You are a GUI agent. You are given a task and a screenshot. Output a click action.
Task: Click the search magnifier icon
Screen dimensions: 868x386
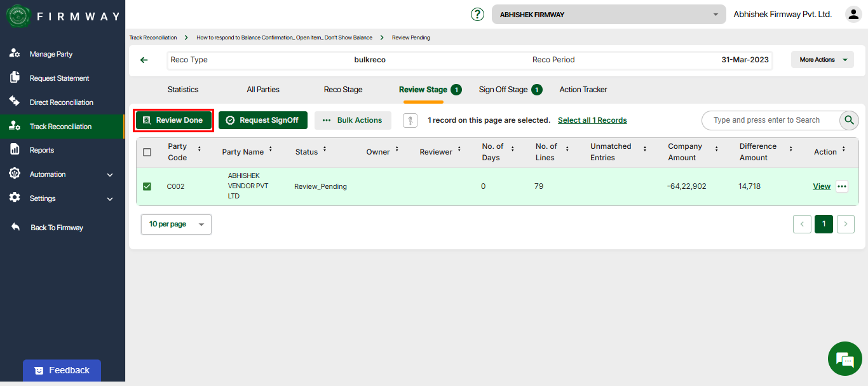849,120
